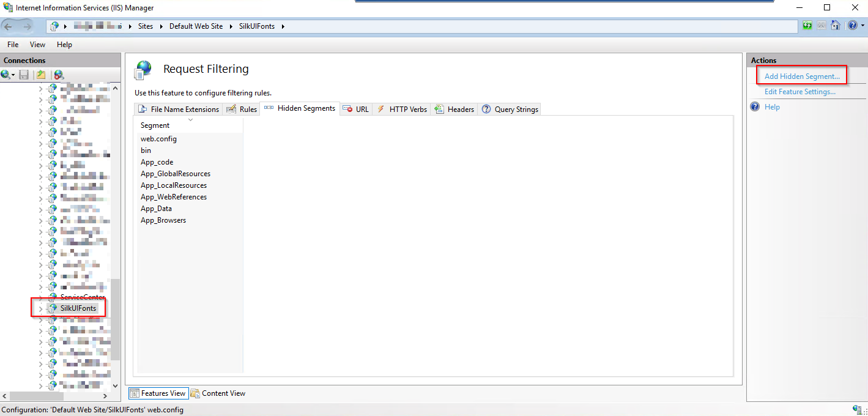Open Edit Feature Settings action
868x416 pixels.
(799, 92)
